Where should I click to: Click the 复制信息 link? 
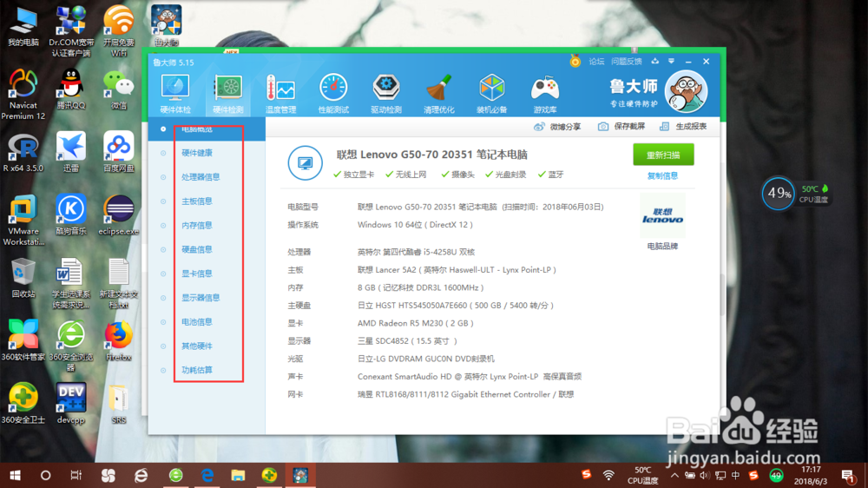point(662,176)
